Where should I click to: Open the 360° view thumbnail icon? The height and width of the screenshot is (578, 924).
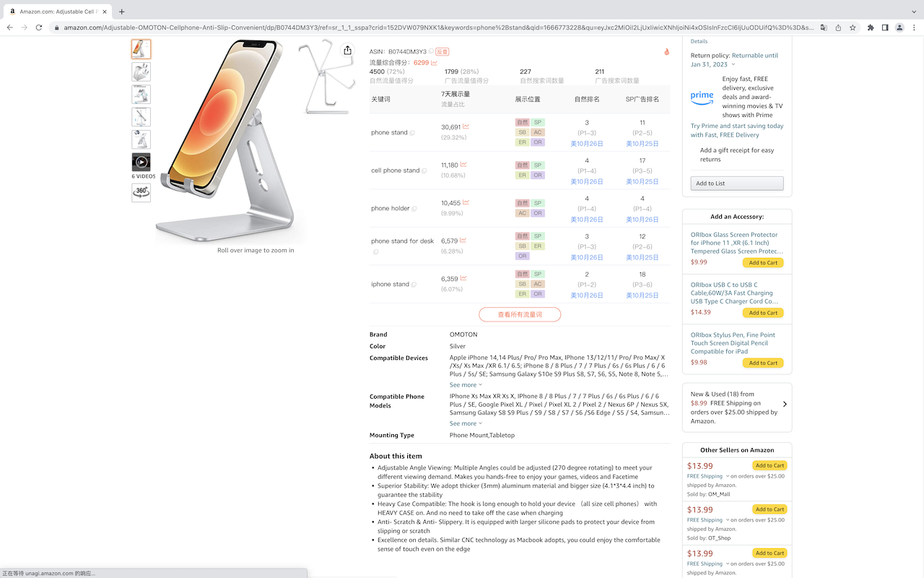[x=141, y=192]
